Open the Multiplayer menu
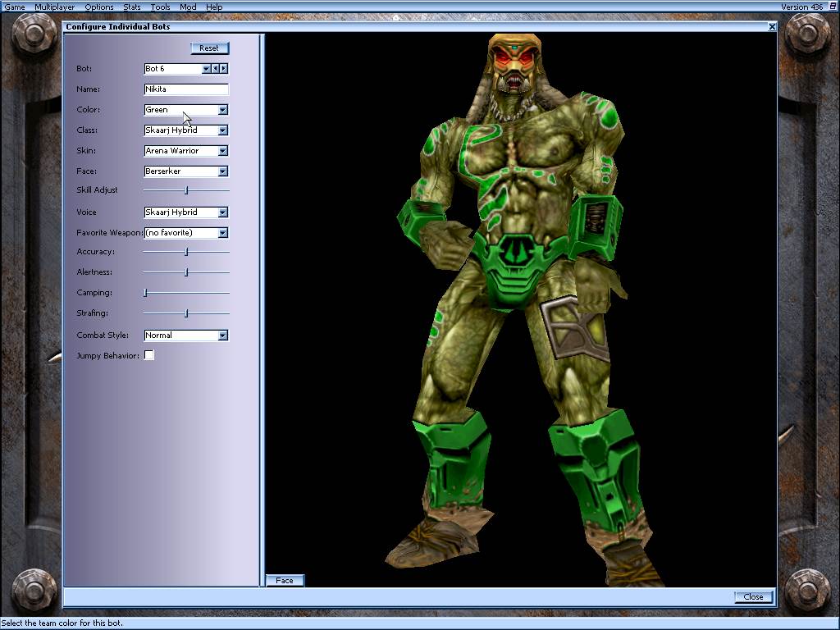The height and width of the screenshot is (630, 840). 55,7
